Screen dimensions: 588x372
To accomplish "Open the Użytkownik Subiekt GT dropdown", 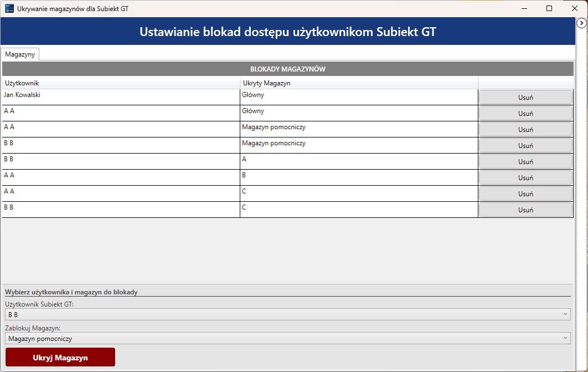I will click(287, 314).
